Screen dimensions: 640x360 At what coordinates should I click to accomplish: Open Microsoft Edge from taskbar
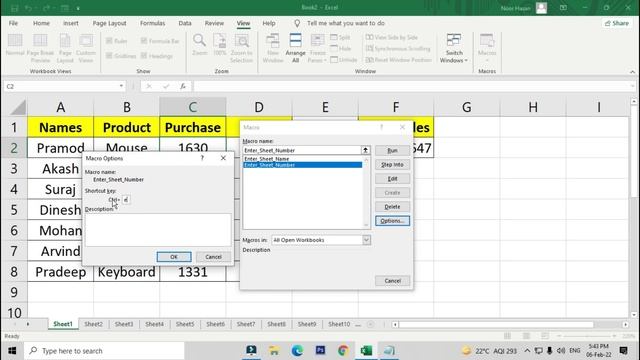(x=297, y=351)
